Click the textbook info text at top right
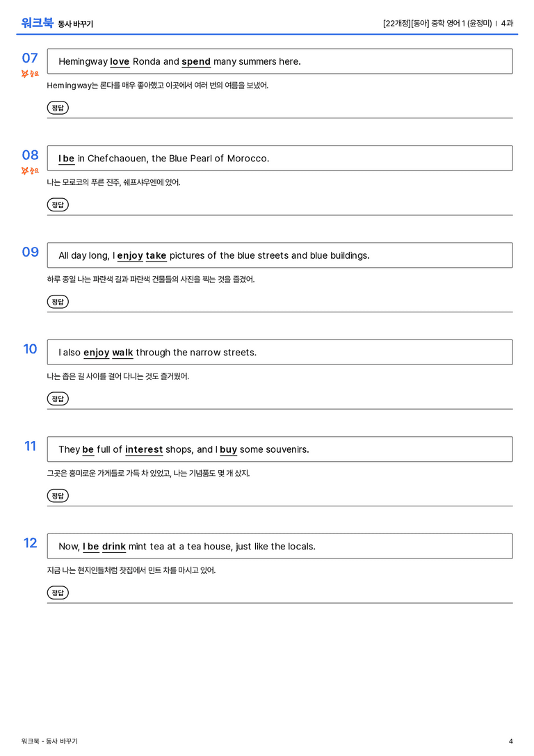The width and height of the screenshot is (534, 756). tap(448, 23)
